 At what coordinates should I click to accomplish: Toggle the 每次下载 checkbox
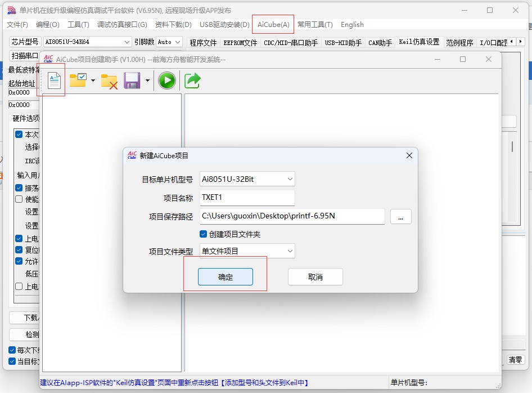coord(12,350)
